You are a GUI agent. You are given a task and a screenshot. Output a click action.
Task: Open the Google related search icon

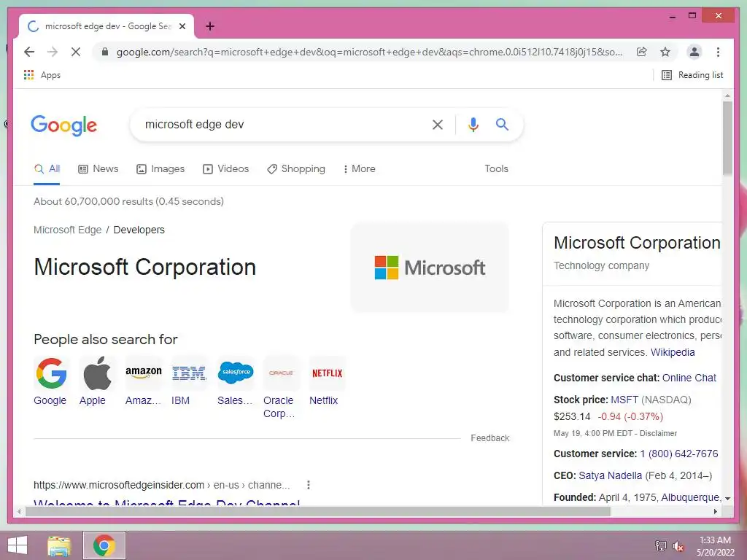pos(51,373)
